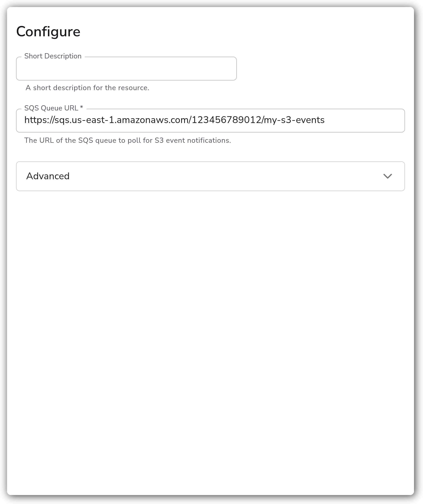This screenshot has width=423, height=504.
Task: Click the "Short Description" label
Action: (53, 56)
